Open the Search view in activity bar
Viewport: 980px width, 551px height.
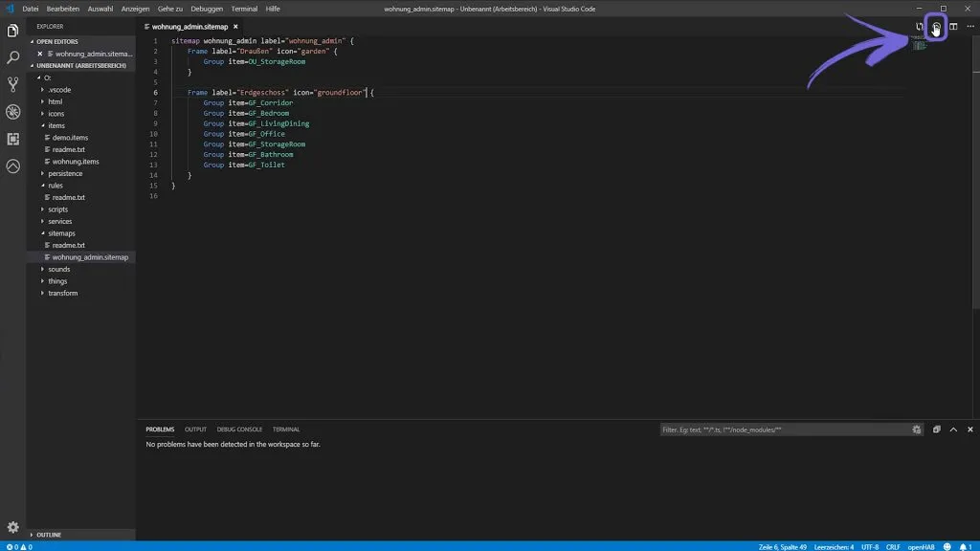click(x=12, y=57)
